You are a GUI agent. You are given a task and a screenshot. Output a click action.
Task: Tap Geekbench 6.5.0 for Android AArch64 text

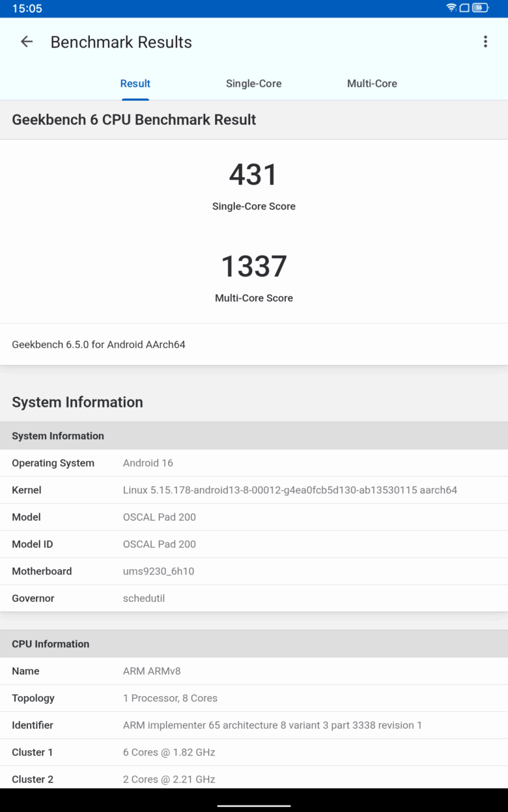pyautogui.click(x=98, y=344)
